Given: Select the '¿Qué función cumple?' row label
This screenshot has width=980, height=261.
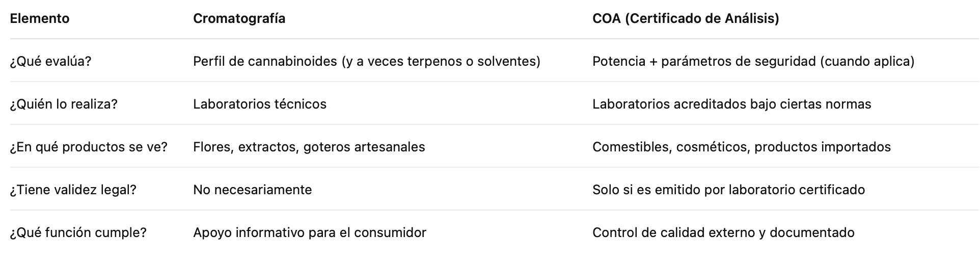Looking at the screenshot, I should [78, 232].
